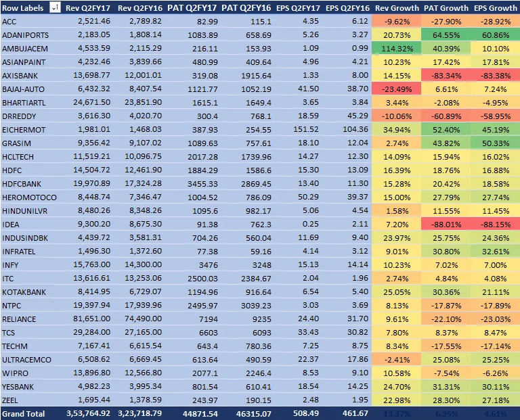The width and height of the screenshot is (520, 420).
Task: Click the WIPRO row label
Action: click(15, 373)
